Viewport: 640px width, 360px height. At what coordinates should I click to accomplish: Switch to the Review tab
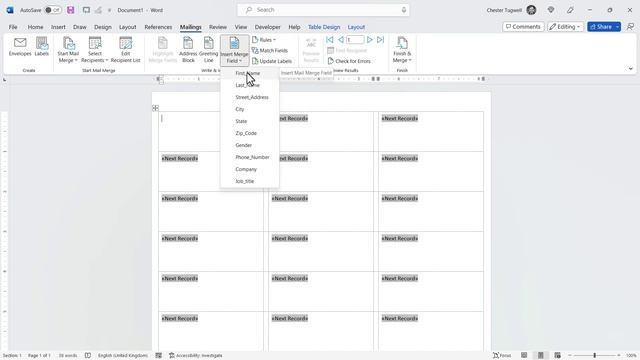click(x=218, y=27)
